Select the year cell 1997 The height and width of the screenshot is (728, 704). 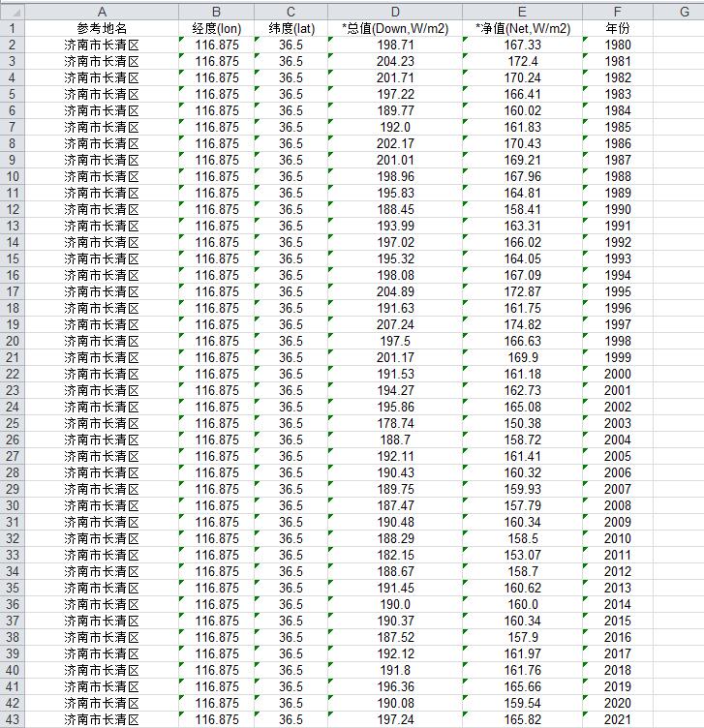pyautogui.click(x=618, y=324)
